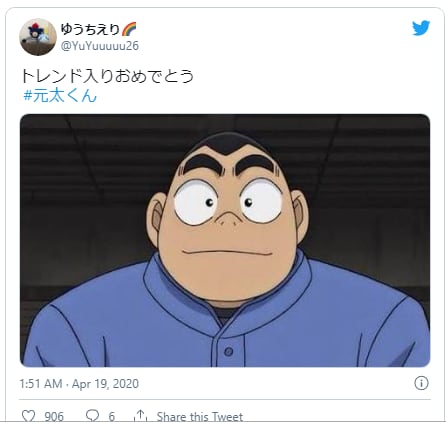Click the blue shirt button in the image

click(x=229, y=351)
